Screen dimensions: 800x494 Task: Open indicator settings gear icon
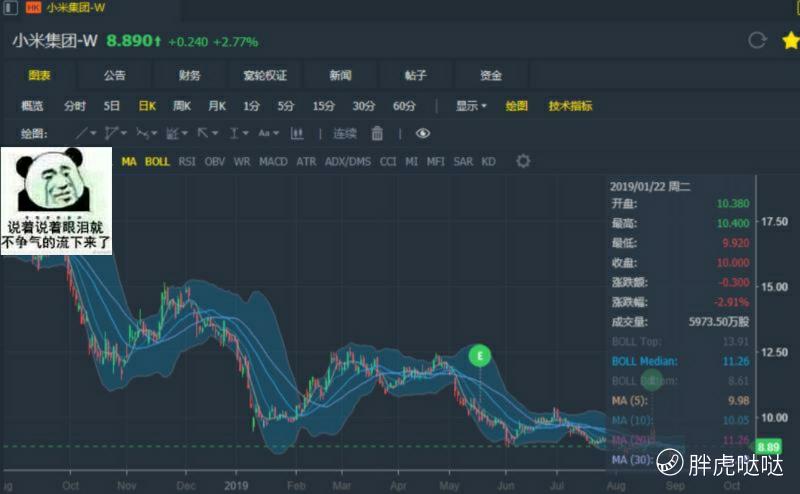tap(523, 161)
